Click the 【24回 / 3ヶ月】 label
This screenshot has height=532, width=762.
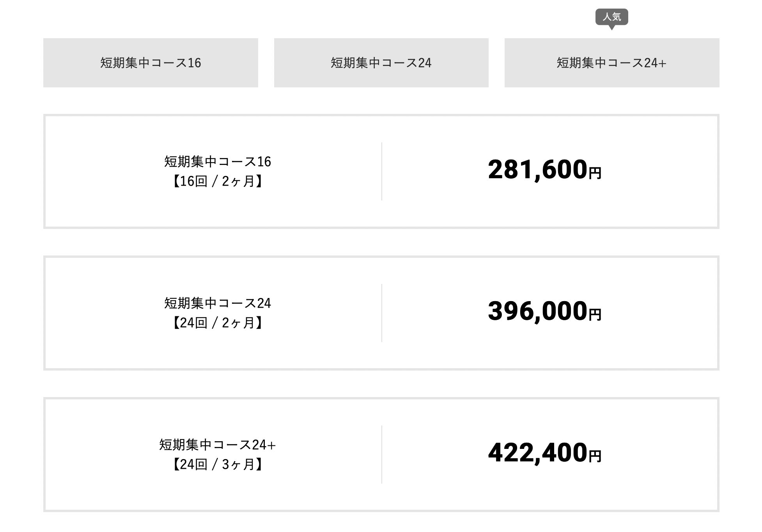[x=218, y=465]
